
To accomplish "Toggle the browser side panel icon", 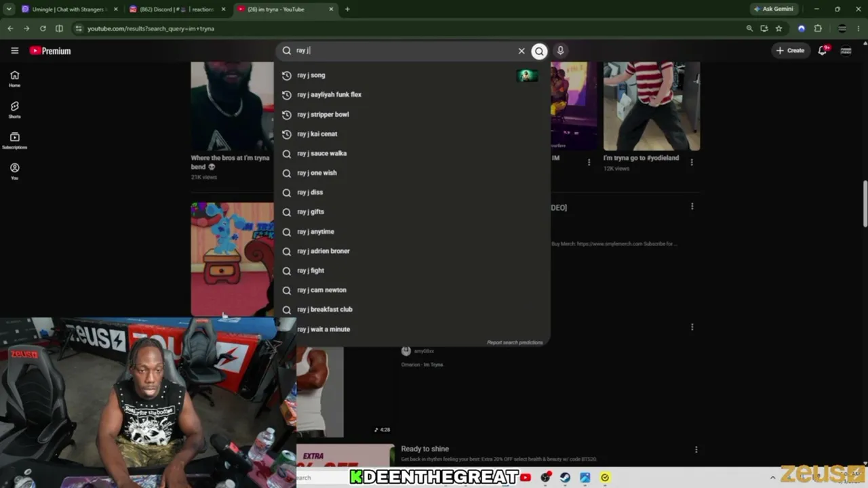I will (59, 28).
